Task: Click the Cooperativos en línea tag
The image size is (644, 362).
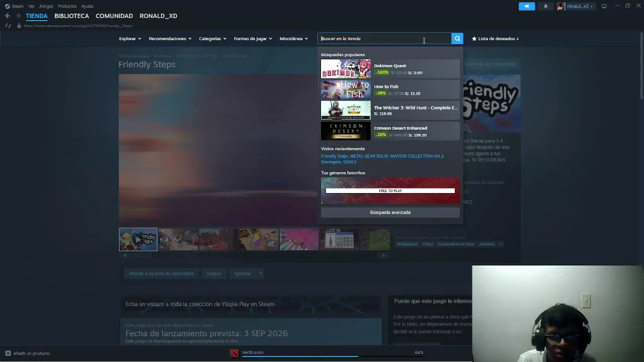Action: pyautogui.click(x=456, y=244)
